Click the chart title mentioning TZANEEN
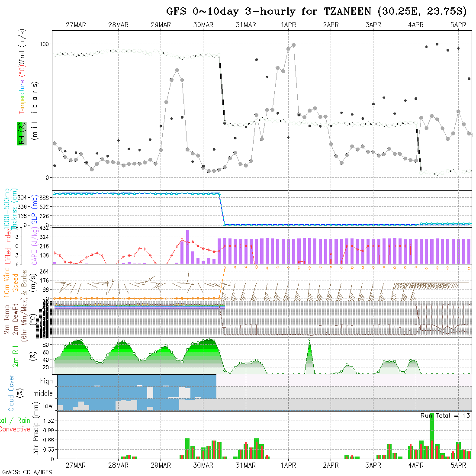The height and width of the screenshot is (476, 476). pos(317,11)
